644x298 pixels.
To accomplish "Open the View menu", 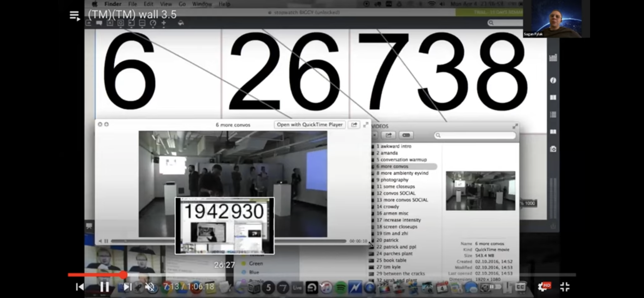I will [x=166, y=4].
